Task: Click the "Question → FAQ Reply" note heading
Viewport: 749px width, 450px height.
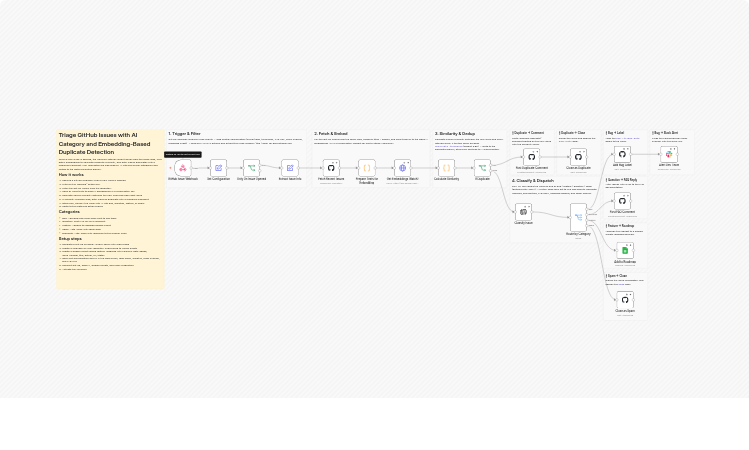Action: click(621, 180)
